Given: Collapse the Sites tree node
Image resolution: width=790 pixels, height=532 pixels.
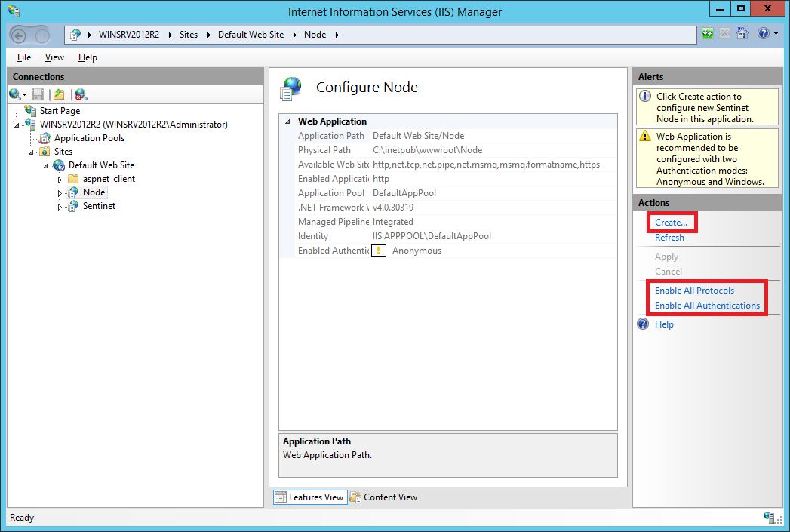Looking at the screenshot, I should point(31,152).
